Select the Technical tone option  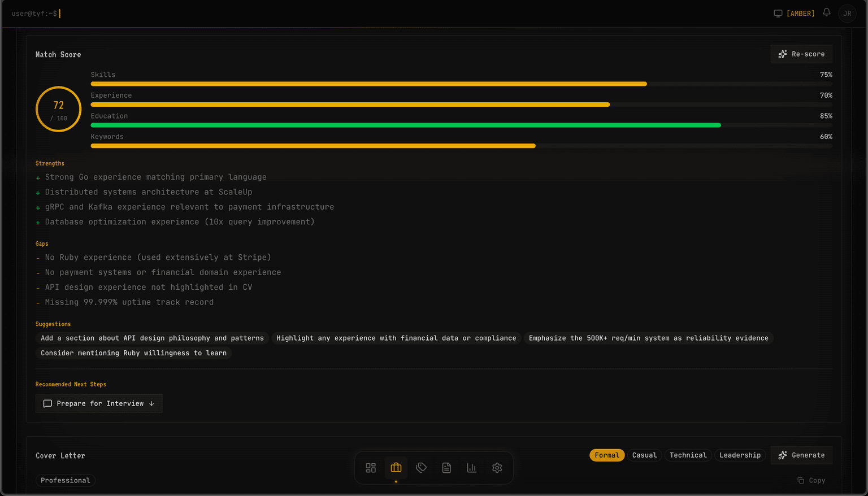(688, 455)
